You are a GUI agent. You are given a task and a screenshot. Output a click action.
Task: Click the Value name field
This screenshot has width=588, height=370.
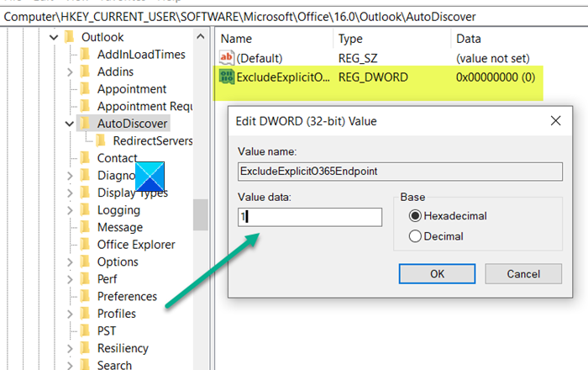[x=400, y=171]
